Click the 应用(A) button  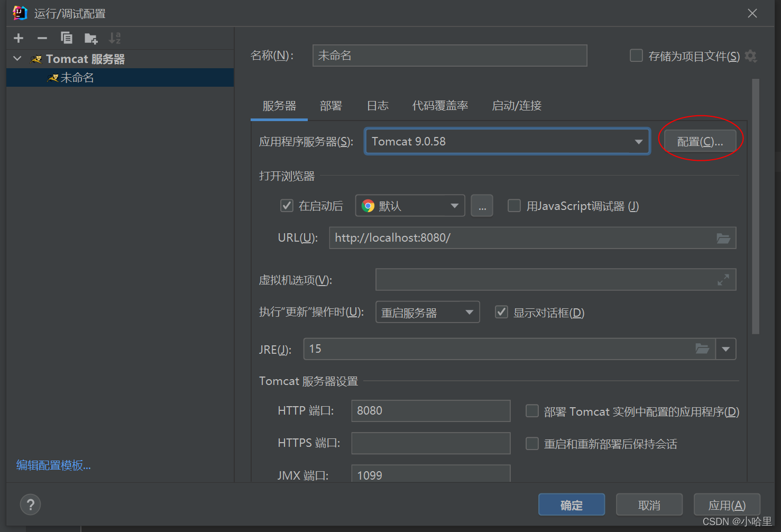[727, 505]
